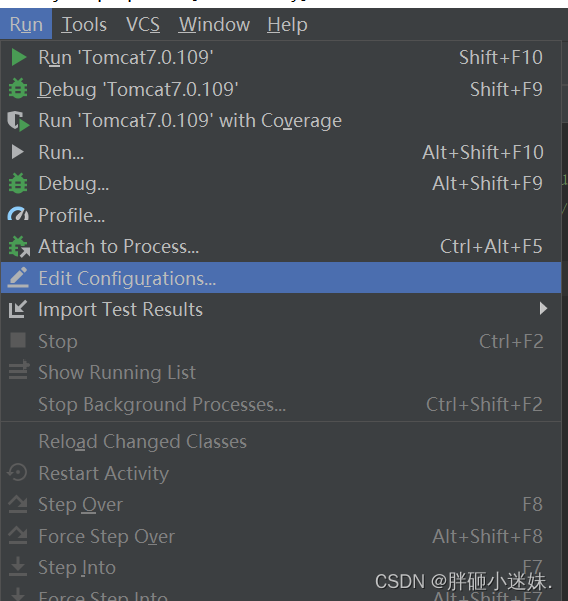Click the Debug... bug icon
Viewport: 568px width, 601px height.
(18, 183)
